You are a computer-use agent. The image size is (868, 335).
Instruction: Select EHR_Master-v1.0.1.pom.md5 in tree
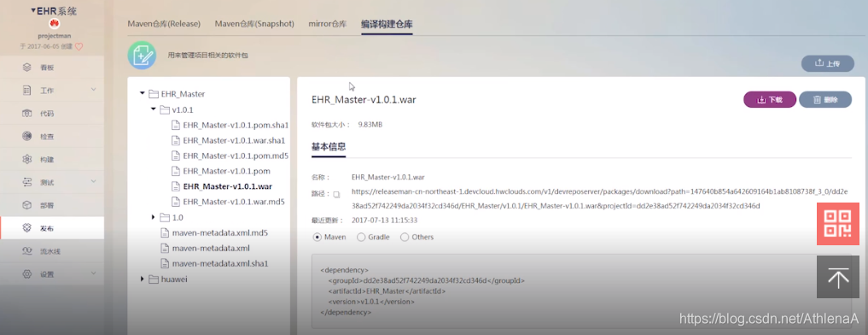(236, 156)
